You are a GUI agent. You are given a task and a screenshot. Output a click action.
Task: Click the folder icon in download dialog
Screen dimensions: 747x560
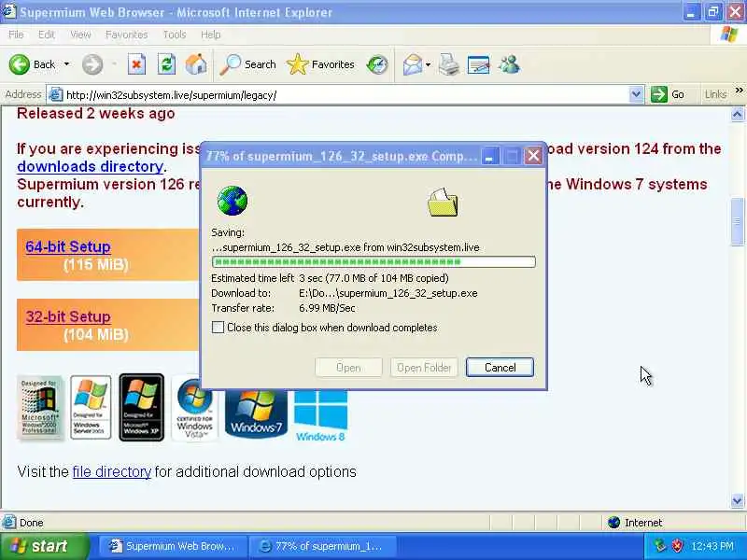(443, 203)
